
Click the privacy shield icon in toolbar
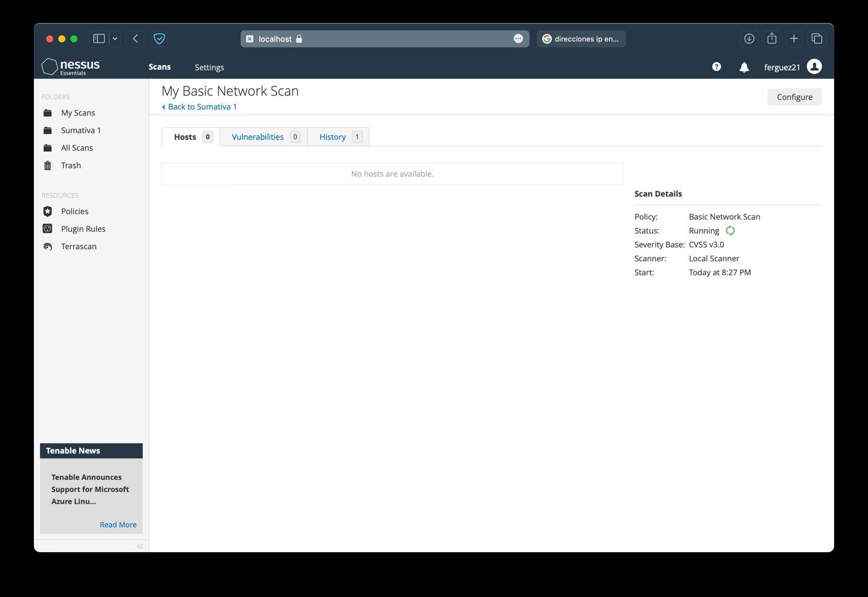coord(159,39)
